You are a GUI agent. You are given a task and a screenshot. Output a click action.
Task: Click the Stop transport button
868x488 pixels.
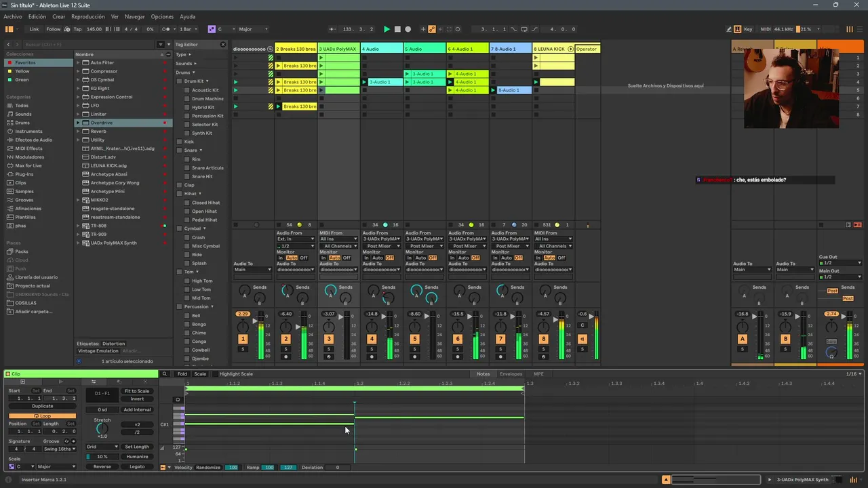[x=397, y=29]
